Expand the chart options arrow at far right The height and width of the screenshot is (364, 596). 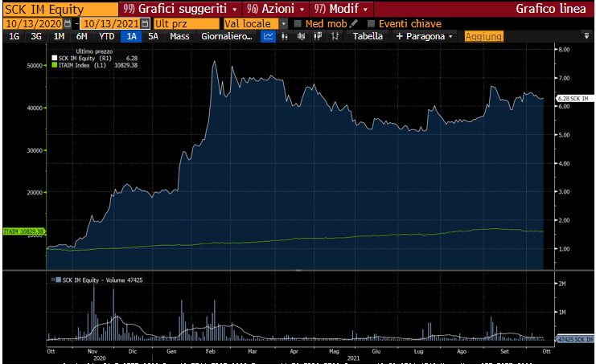[586, 36]
